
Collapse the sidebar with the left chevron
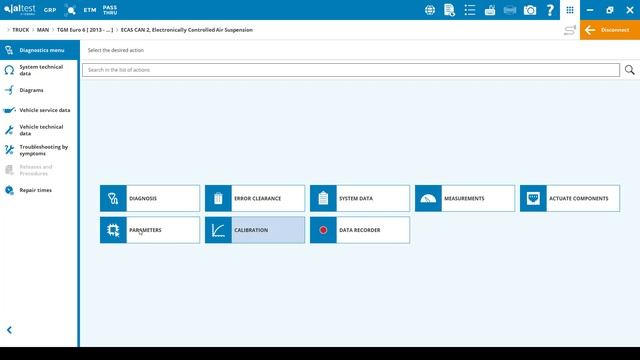click(x=9, y=330)
